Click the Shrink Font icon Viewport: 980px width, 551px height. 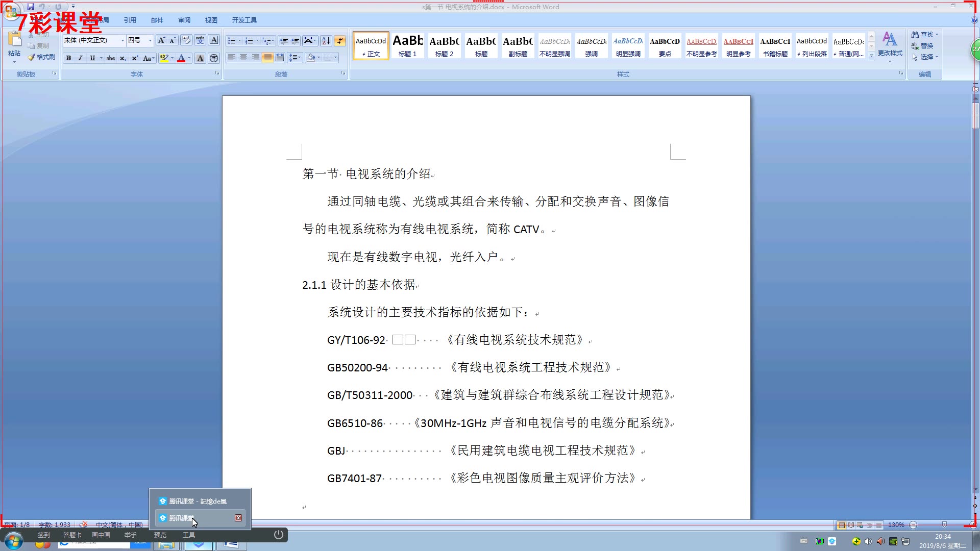173,40
